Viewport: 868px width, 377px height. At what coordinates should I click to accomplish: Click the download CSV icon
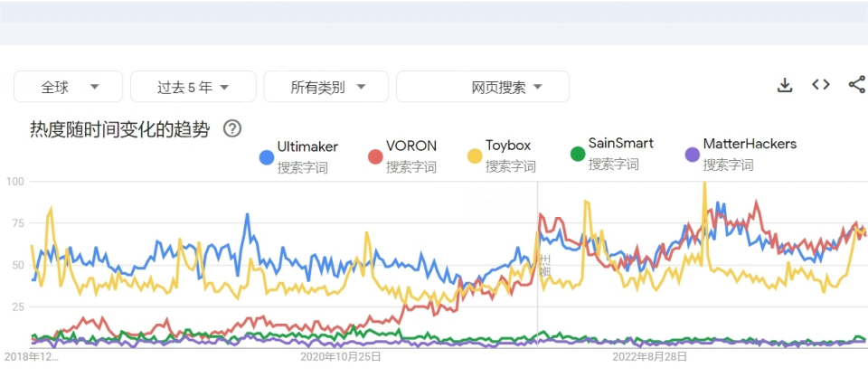[x=785, y=85]
